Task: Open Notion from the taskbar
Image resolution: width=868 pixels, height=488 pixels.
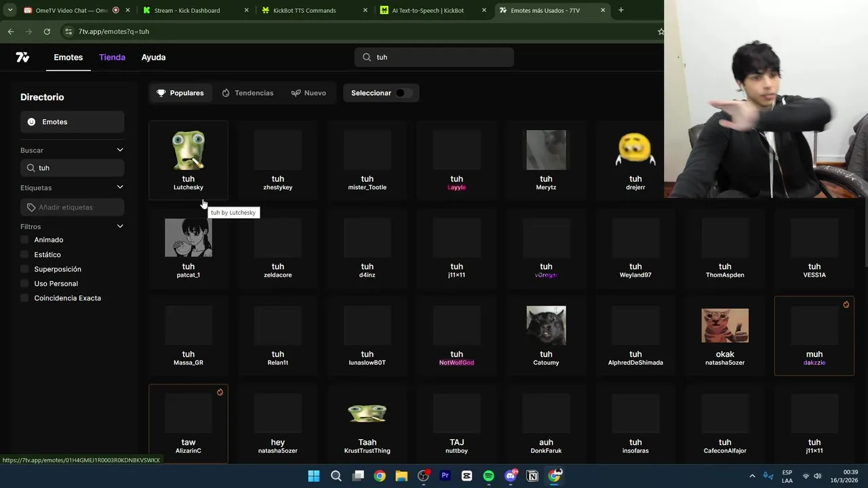Action: (532, 476)
